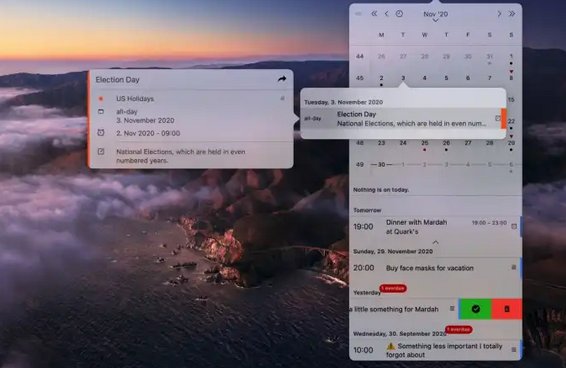Click the orange US Holidays calendar dot
Screen dimensions: 566x368
101,99
